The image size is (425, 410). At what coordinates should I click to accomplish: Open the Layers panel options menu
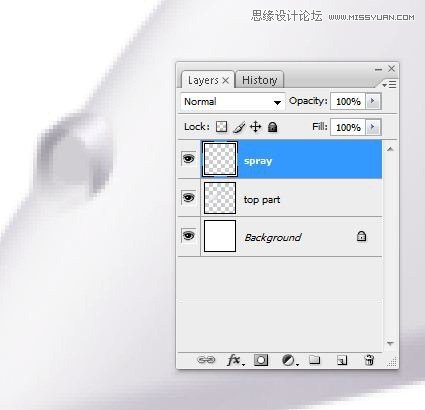pos(389,85)
